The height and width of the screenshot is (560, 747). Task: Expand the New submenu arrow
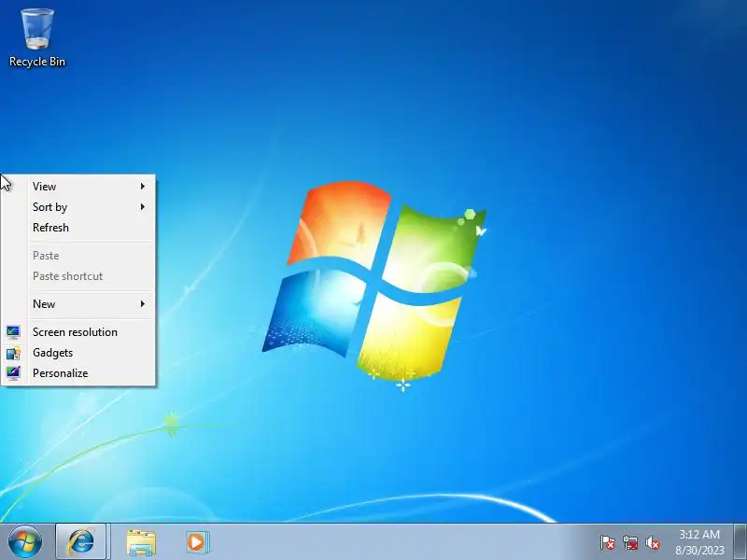[143, 304]
